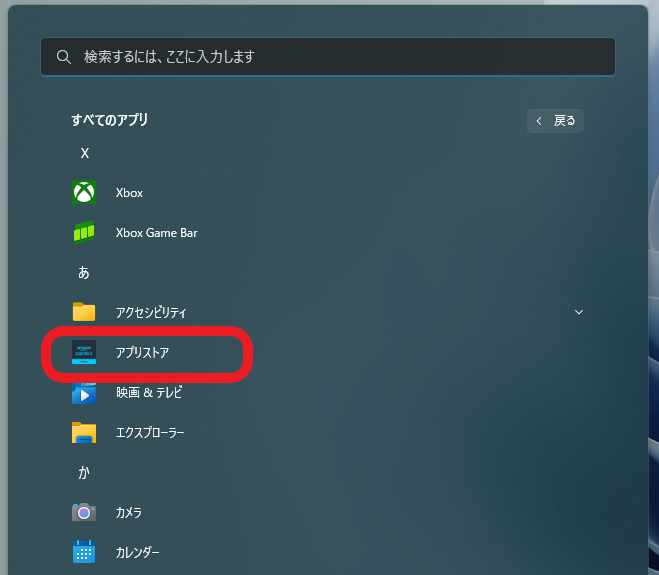Launch アプリストア via its icon
The image size is (659, 575).
click(84, 352)
